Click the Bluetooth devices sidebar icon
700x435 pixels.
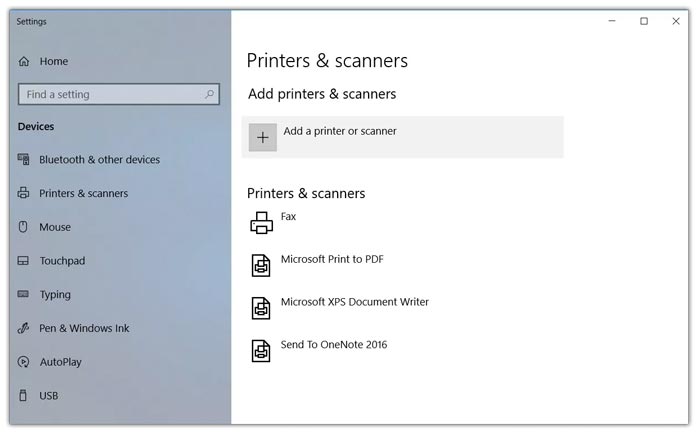pyautogui.click(x=24, y=159)
